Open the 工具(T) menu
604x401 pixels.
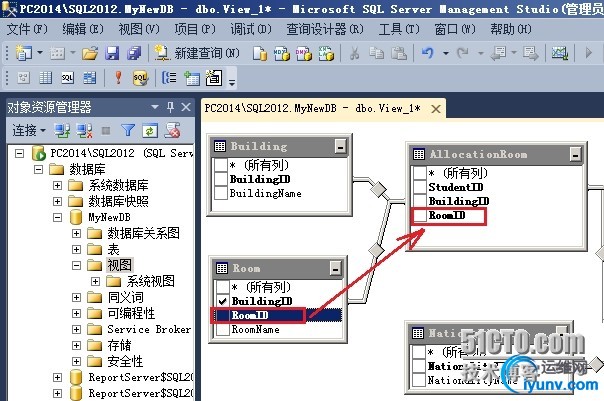[399, 29]
